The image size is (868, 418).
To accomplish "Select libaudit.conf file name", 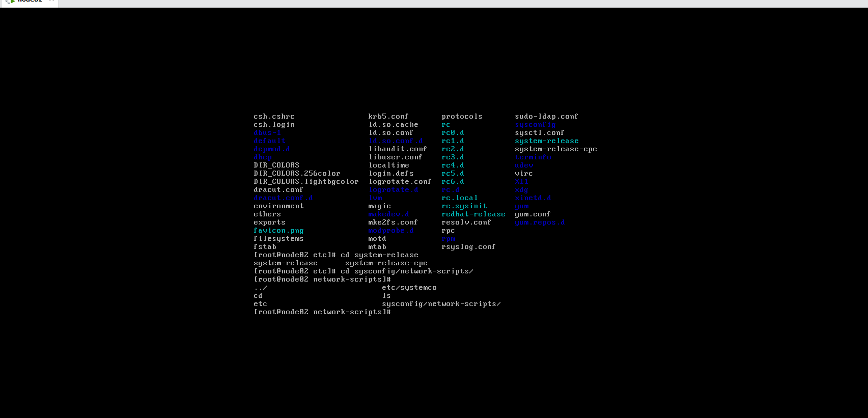I will click(398, 149).
